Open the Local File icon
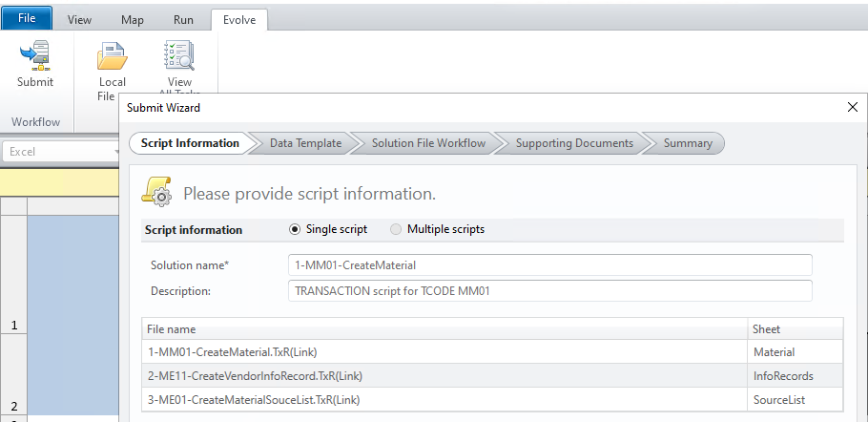868x422 pixels. (112, 59)
